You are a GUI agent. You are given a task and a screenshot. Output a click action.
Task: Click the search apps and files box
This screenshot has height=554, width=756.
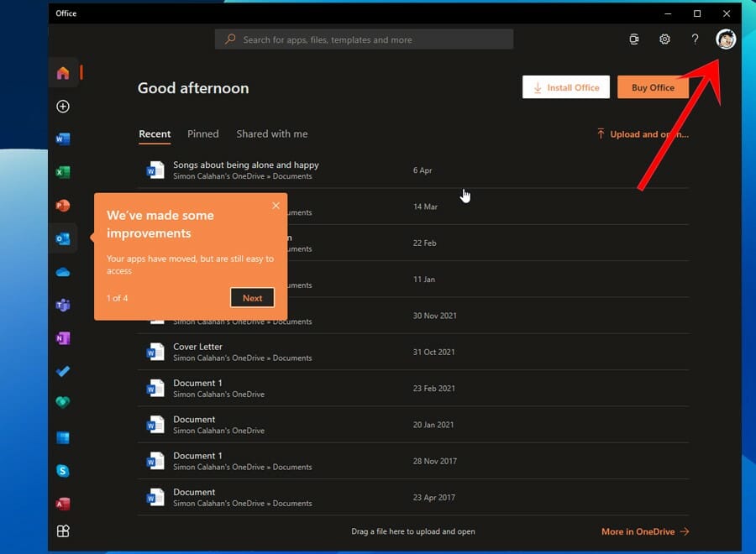[364, 39]
